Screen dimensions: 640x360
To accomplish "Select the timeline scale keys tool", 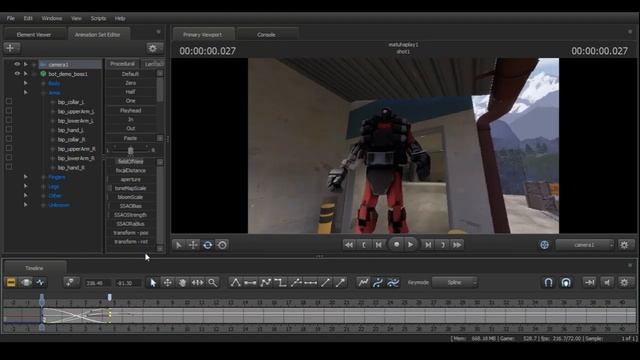I will click(x=198, y=282).
